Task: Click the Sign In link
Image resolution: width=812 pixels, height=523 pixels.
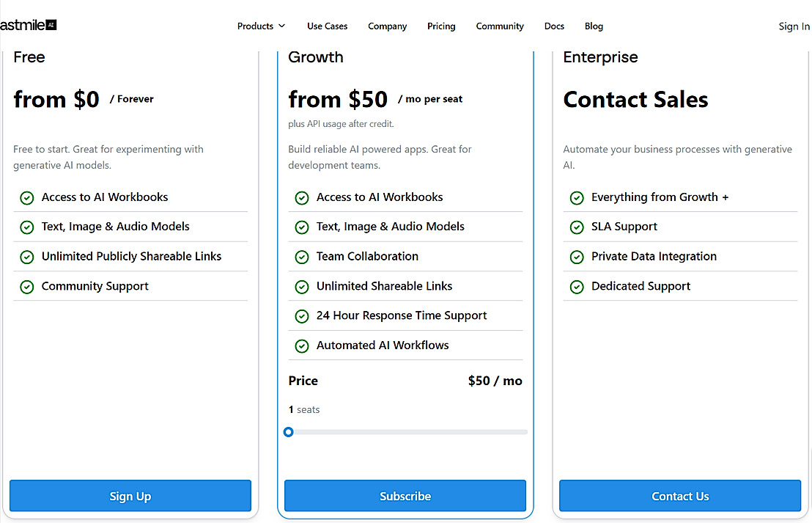Action: 794,26
